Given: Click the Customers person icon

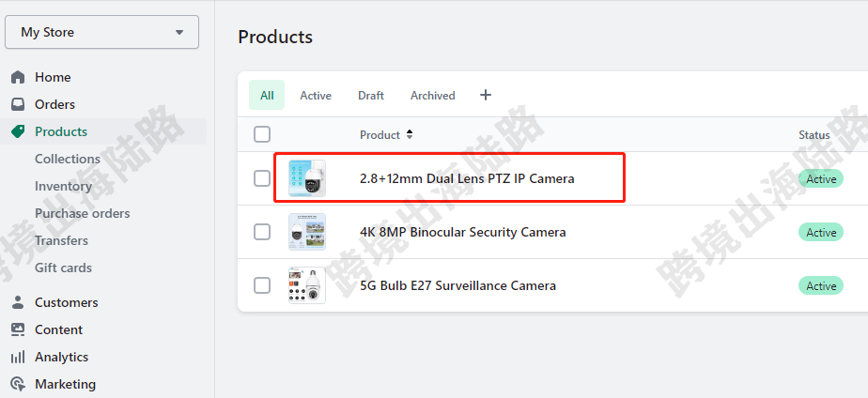Looking at the screenshot, I should point(18,302).
